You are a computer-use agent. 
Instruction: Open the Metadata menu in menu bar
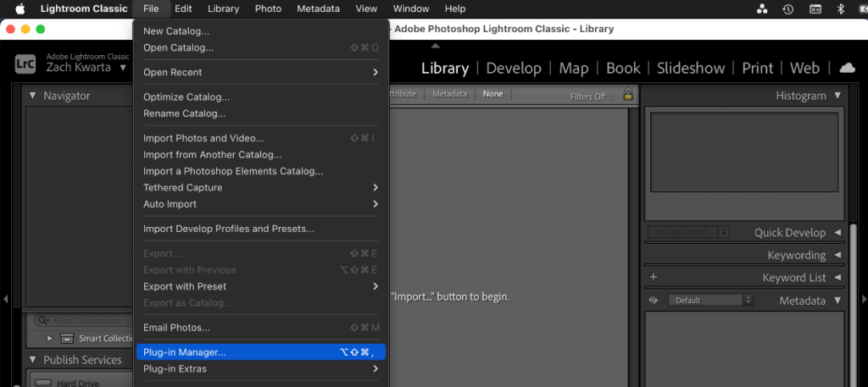[319, 8]
